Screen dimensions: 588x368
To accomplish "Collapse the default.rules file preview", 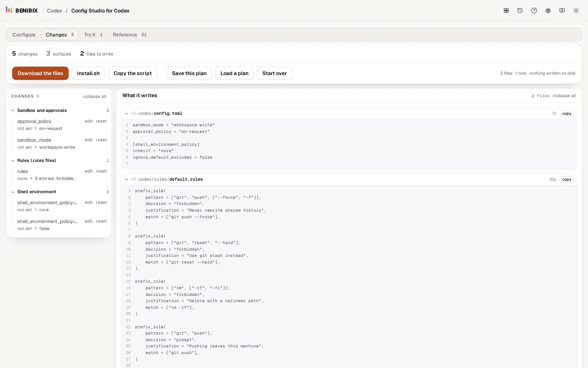I will (126, 180).
